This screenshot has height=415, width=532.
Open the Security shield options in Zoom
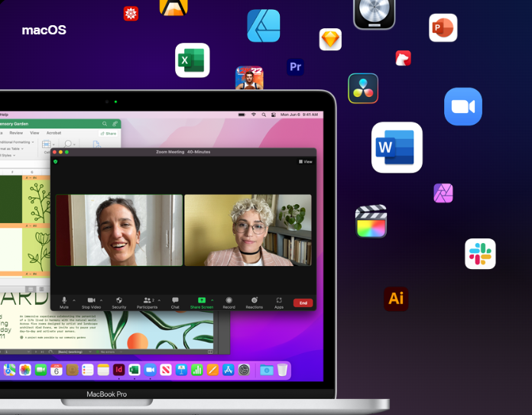click(x=119, y=303)
